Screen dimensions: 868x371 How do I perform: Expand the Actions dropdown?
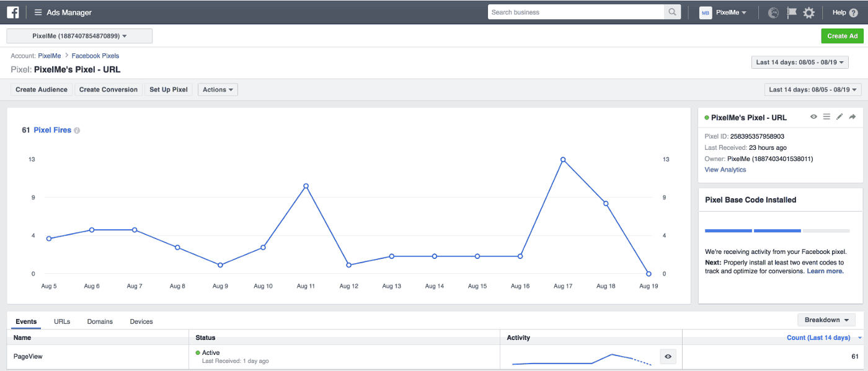218,90
